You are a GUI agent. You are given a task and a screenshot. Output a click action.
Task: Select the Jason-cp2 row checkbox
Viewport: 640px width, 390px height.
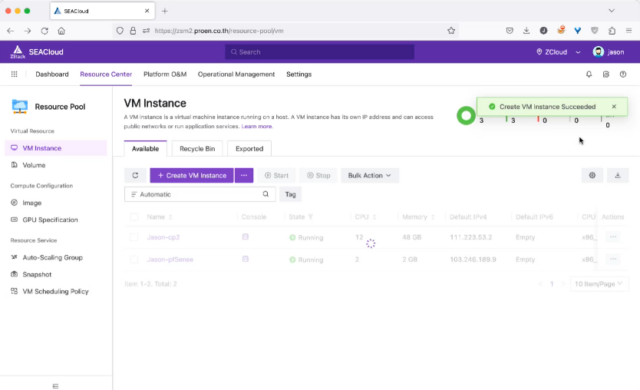(134, 237)
